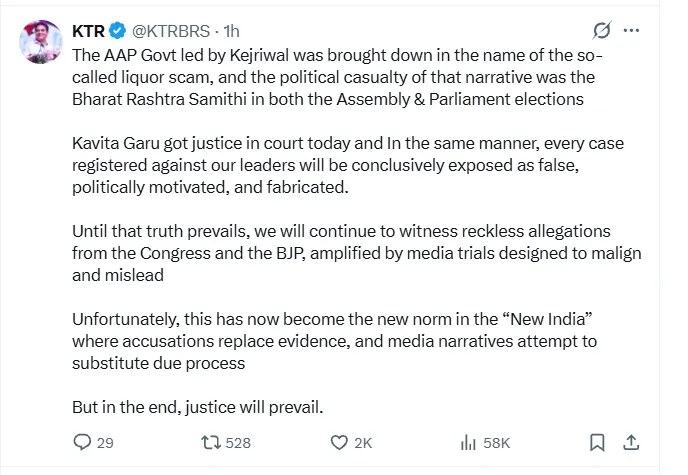Share the post via the upload arrow icon
Image resolution: width=688 pixels, height=475 pixels.
point(632,442)
